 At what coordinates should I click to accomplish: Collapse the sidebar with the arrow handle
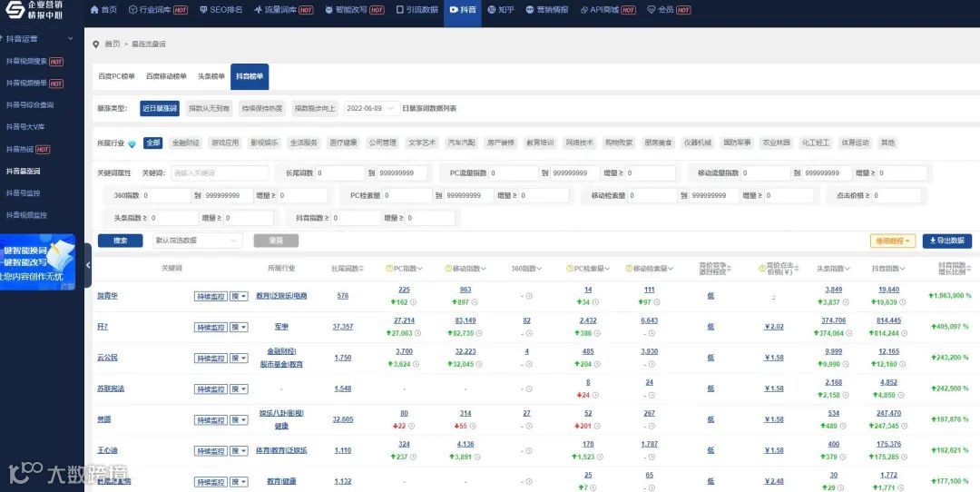tap(87, 265)
